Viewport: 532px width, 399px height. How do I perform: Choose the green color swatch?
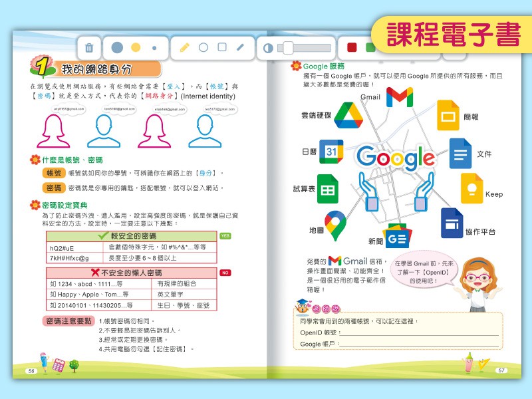[370, 48]
